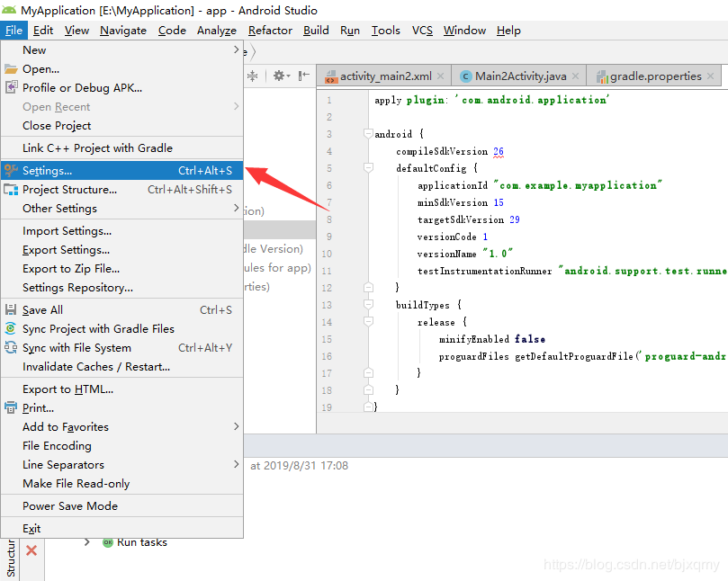Choose Export to Zip File...
The width and height of the screenshot is (728, 581).
(x=121, y=269)
